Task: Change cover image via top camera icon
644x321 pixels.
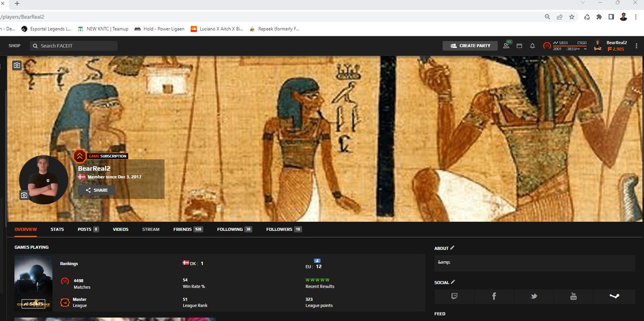Action: 17,65
